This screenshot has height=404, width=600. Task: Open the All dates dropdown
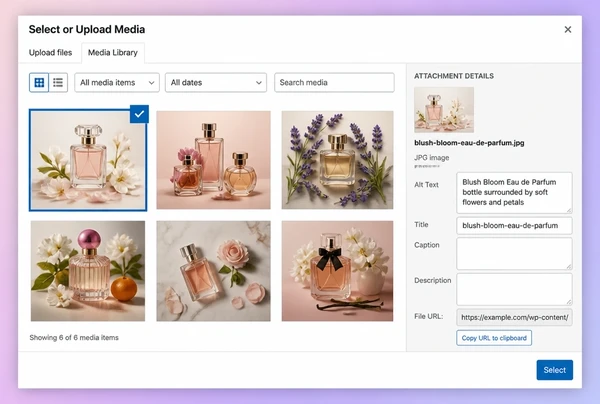(216, 82)
